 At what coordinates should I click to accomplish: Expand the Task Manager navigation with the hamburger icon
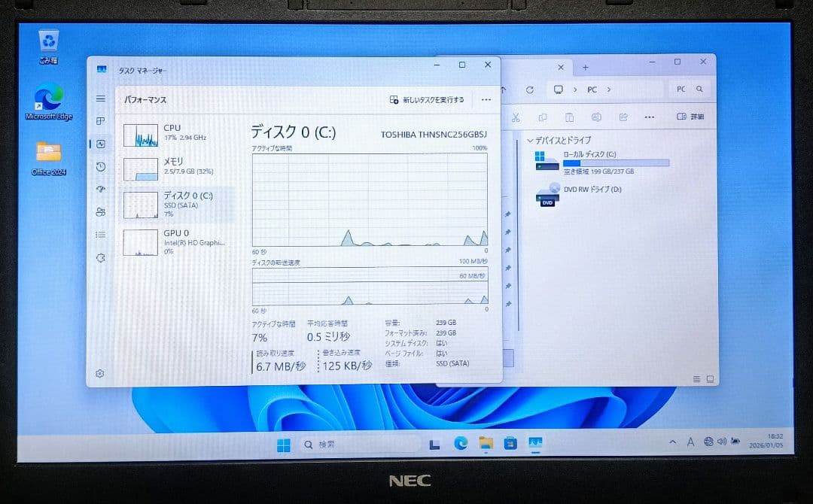(100, 99)
